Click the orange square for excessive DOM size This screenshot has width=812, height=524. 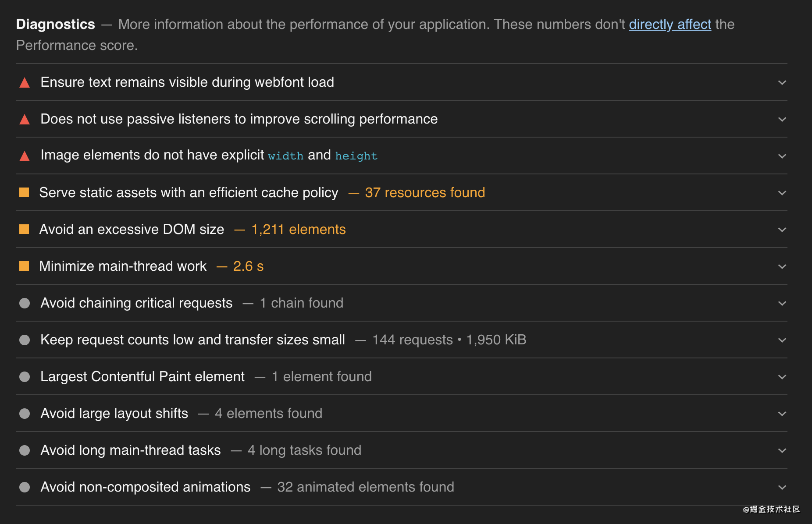pos(25,229)
